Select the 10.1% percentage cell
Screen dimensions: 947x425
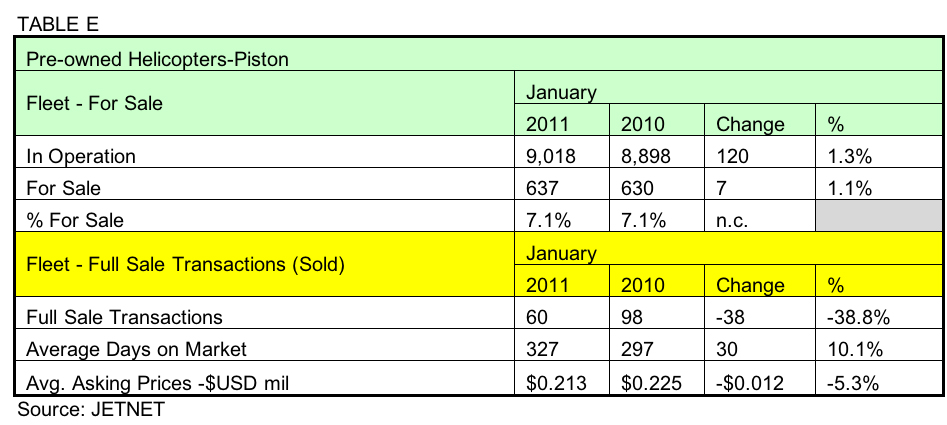click(x=852, y=348)
